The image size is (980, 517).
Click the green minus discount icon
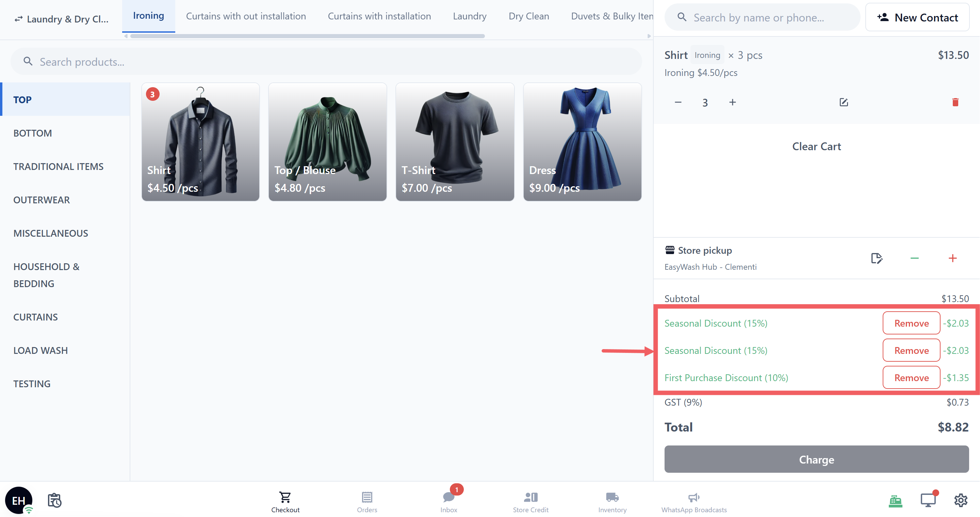tap(915, 258)
